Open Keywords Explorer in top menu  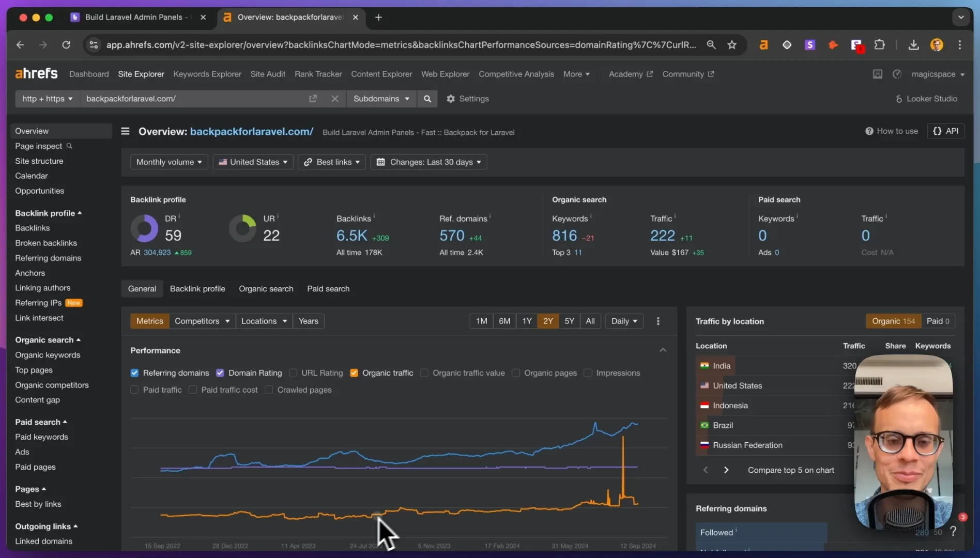tap(207, 74)
